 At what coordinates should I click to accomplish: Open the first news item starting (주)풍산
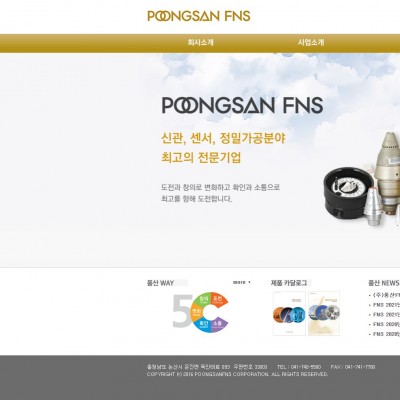coord(385,295)
